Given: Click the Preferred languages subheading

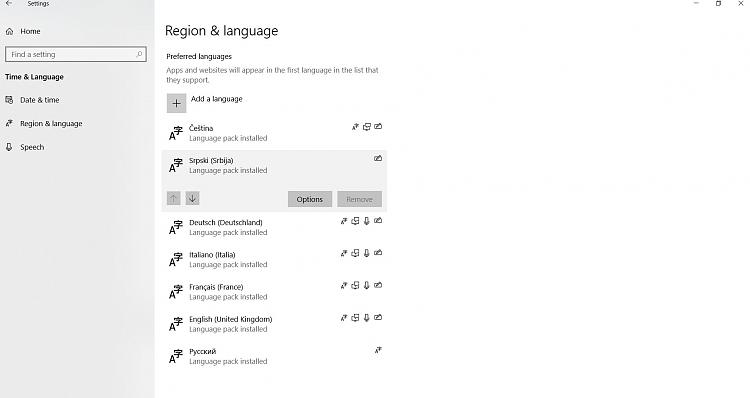Looking at the screenshot, I should 199,56.
